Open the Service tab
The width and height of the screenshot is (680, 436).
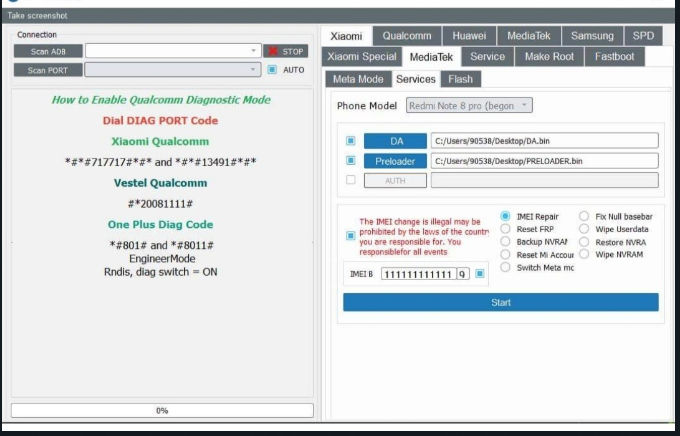click(487, 57)
